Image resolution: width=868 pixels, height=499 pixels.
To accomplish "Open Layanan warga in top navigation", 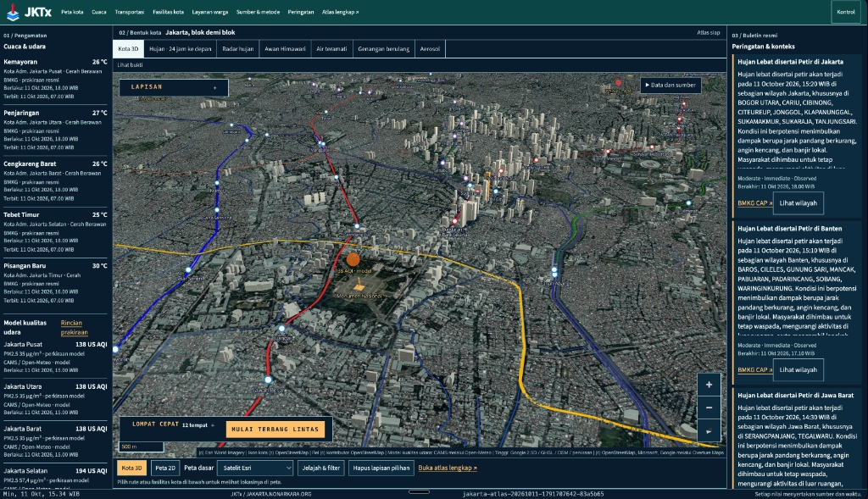I will [x=210, y=12].
